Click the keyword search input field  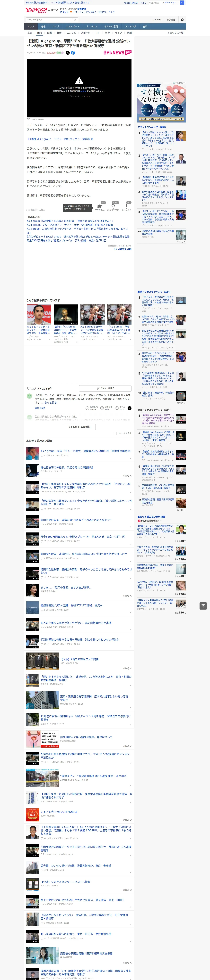click(x=49, y=20)
